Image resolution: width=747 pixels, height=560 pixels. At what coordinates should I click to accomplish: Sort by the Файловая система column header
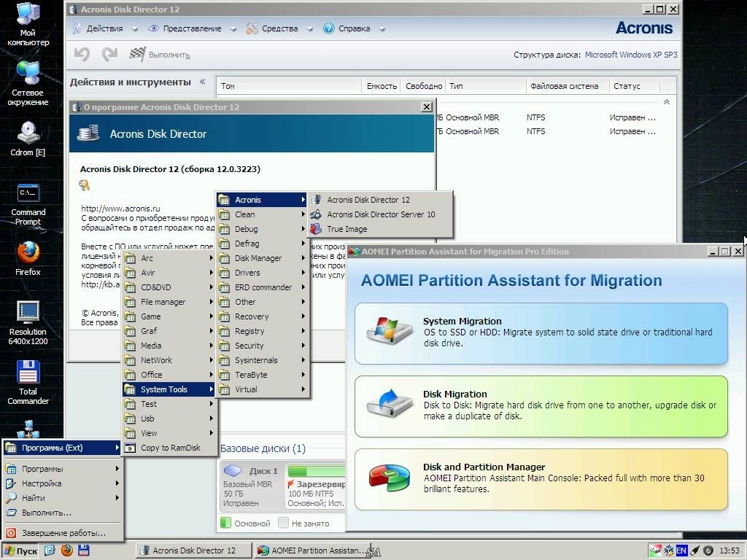[567, 86]
